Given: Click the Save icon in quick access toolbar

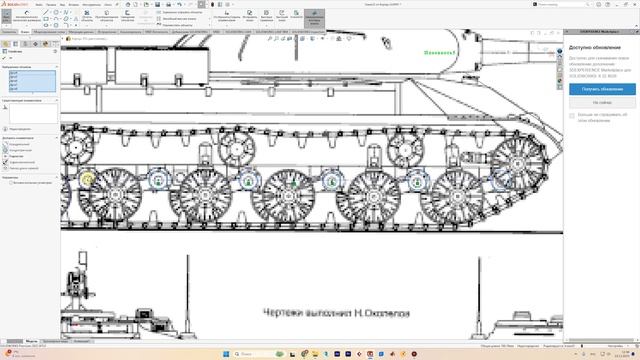Looking at the screenshot, I should pos(157,4).
